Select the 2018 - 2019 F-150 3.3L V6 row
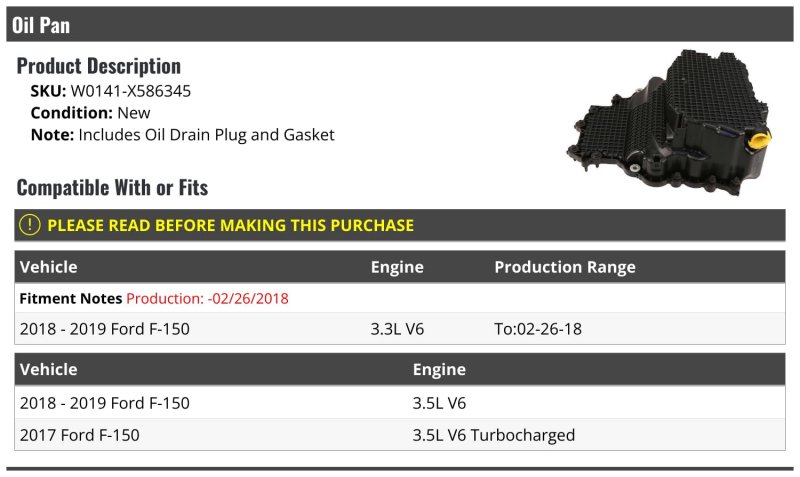Viewport: 800px width, 477px height. coord(399,329)
